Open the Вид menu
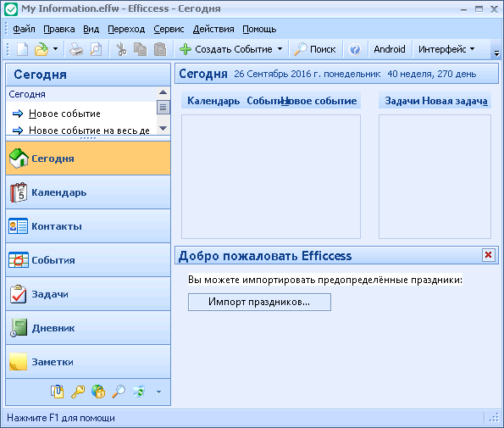 tap(91, 30)
